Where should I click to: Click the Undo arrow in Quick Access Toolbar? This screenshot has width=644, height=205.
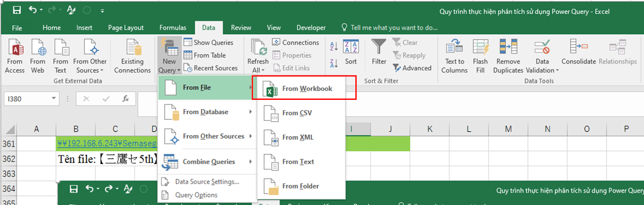[x=33, y=10]
